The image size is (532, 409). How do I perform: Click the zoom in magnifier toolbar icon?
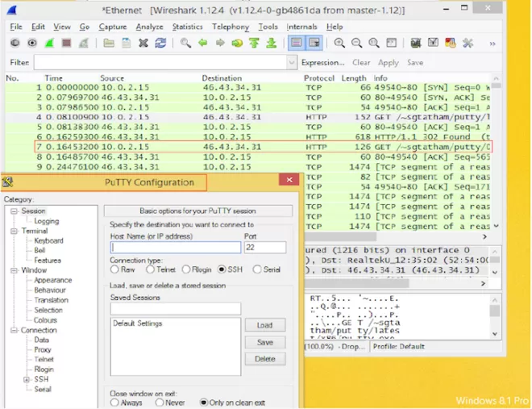(339, 44)
